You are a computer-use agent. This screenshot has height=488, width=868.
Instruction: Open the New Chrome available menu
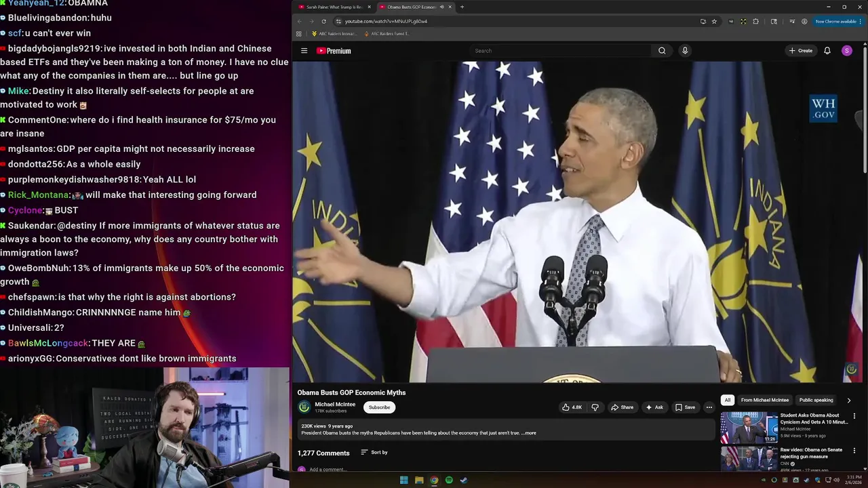point(840,21)
